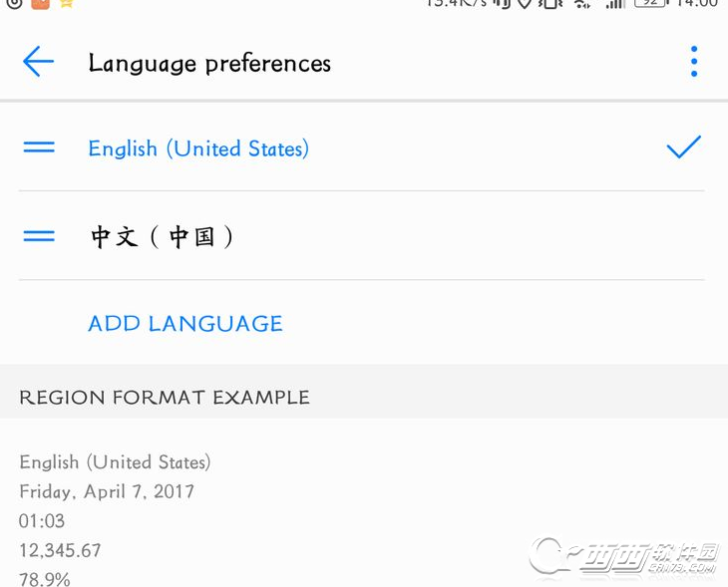Tap the yellow star notification icon
The image size is (728, 587).
66,3
